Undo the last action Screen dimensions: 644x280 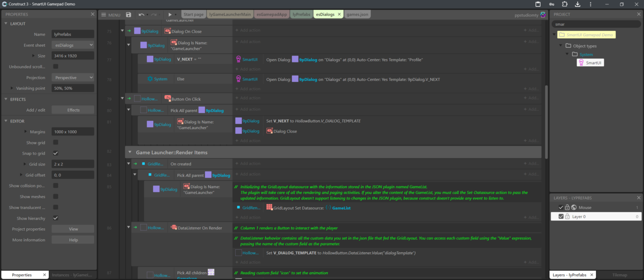(141, 15)
